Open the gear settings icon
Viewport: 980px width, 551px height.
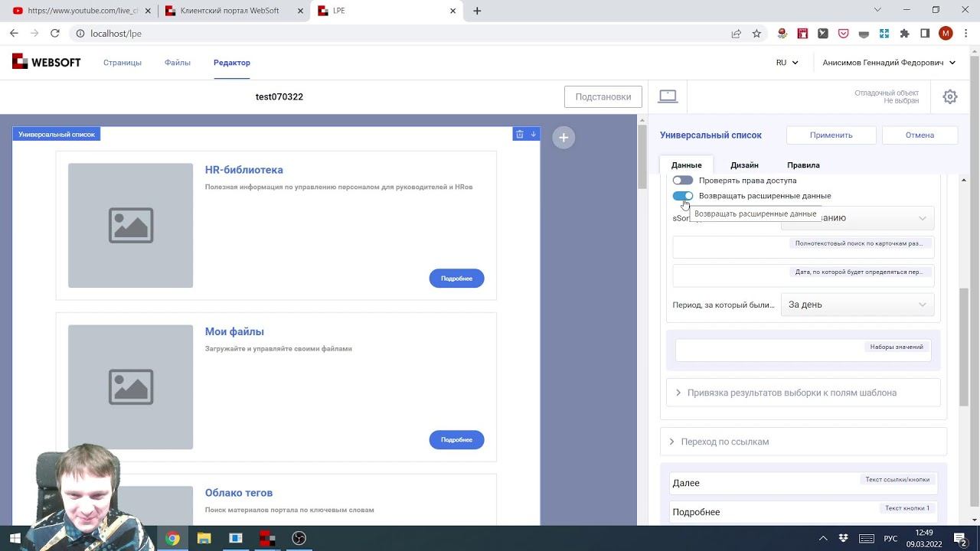[x=950, y=96]
